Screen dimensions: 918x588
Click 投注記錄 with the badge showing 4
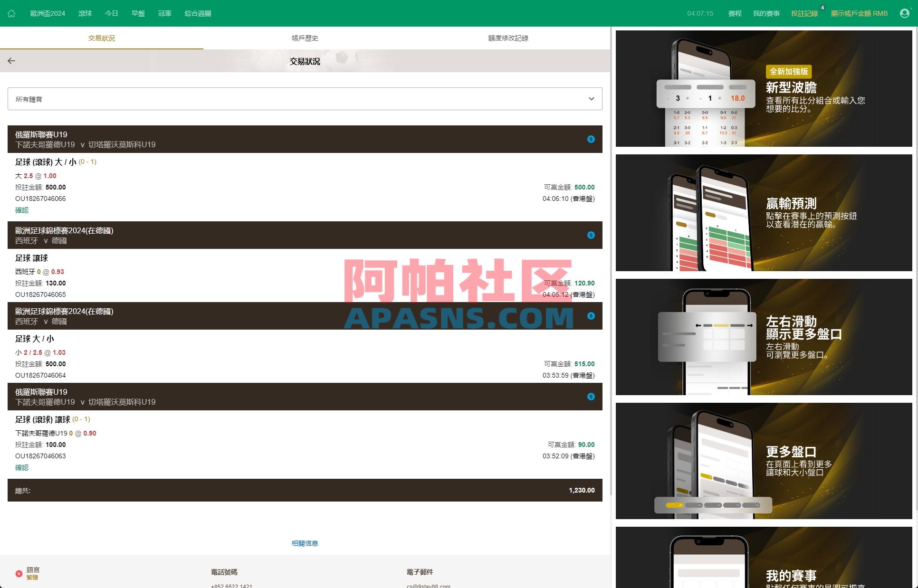[x=805, y=13]
